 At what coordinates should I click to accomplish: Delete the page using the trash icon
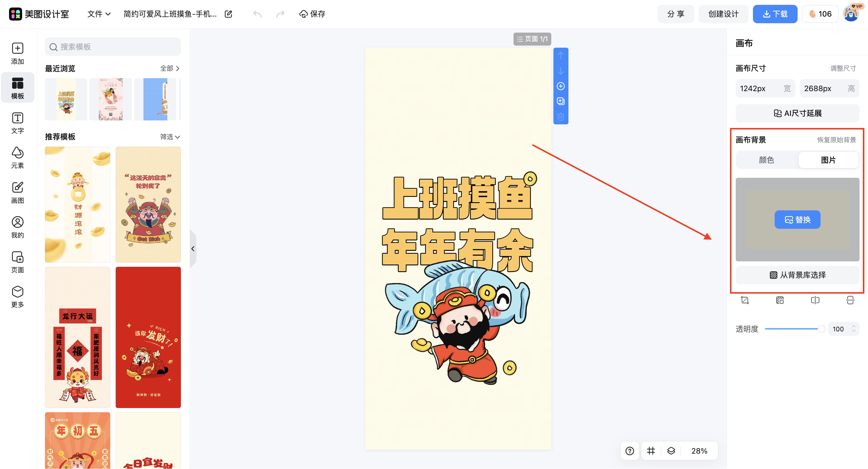point(561,116)
